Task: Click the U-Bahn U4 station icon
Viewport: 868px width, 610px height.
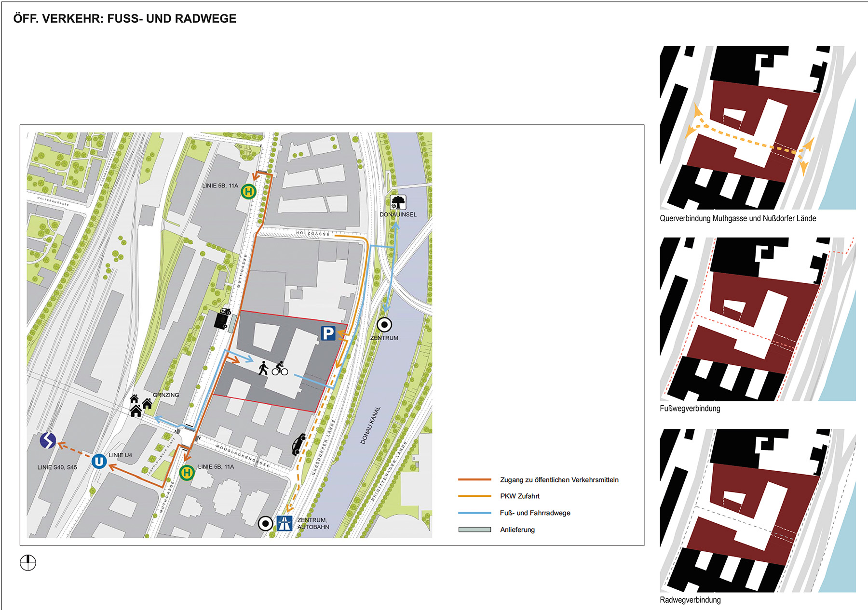Action: pos(99,461)
